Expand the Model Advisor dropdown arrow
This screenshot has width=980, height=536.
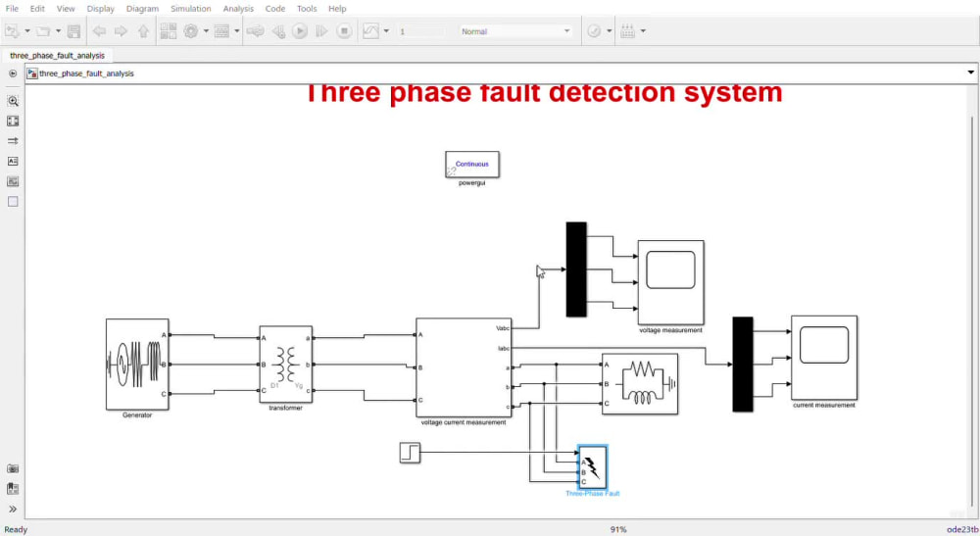click(610, 31)
